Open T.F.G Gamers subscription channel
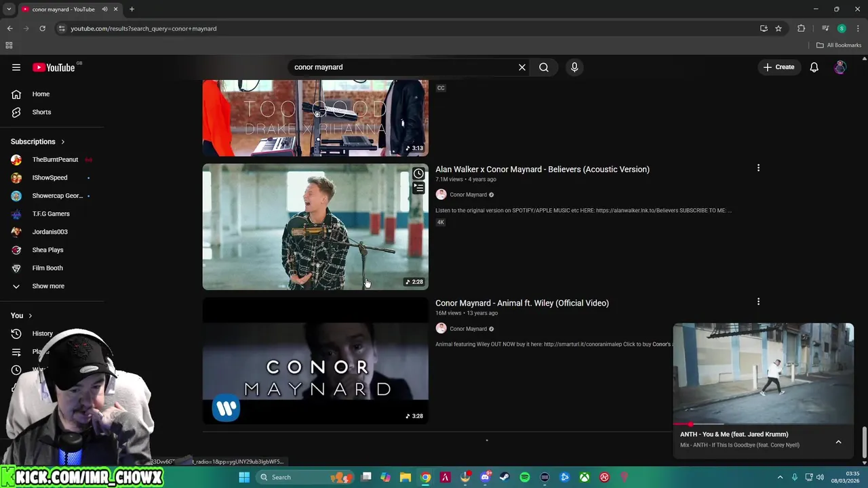This screenshot has height=488, width=868. pyautogui.click(x=52, y=213)
